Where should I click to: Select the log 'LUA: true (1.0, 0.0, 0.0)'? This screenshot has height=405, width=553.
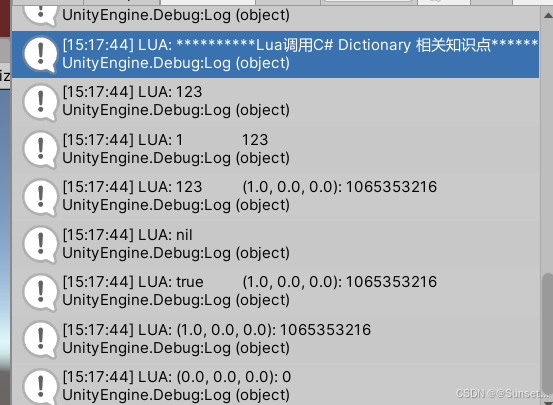tap(275, 291)
